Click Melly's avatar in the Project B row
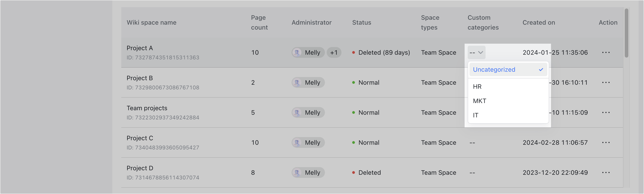The image size is (644, 194). click(x=297, y=82)
